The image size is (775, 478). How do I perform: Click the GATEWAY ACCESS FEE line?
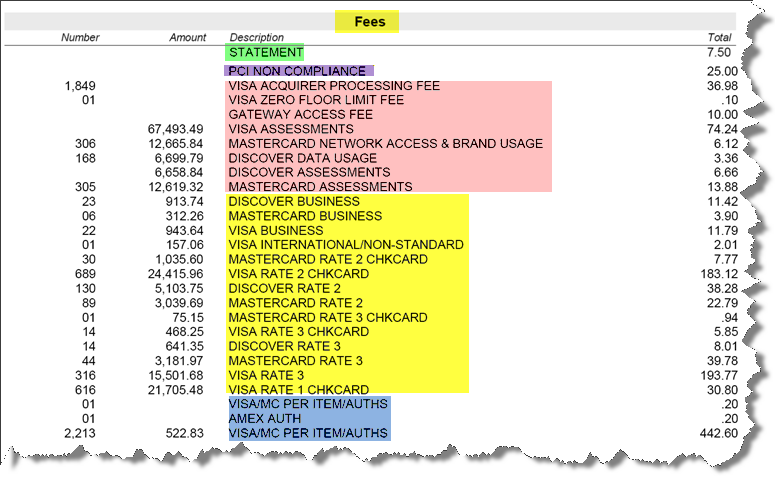301,115
